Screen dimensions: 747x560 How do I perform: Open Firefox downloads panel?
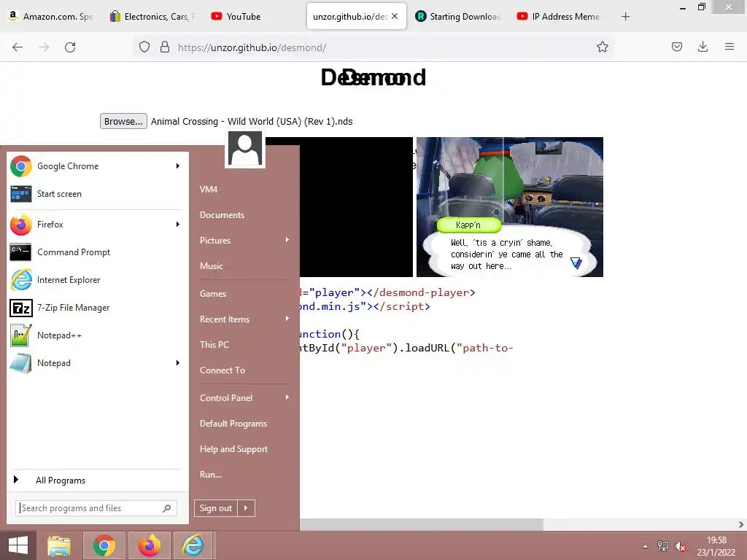coord(703,47)
